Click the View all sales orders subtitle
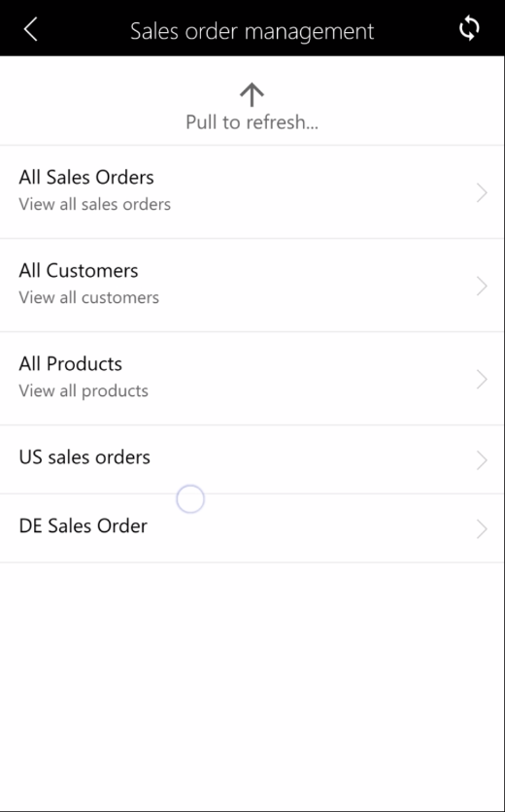Screen dimensions: 505x812 pos(95,204)
